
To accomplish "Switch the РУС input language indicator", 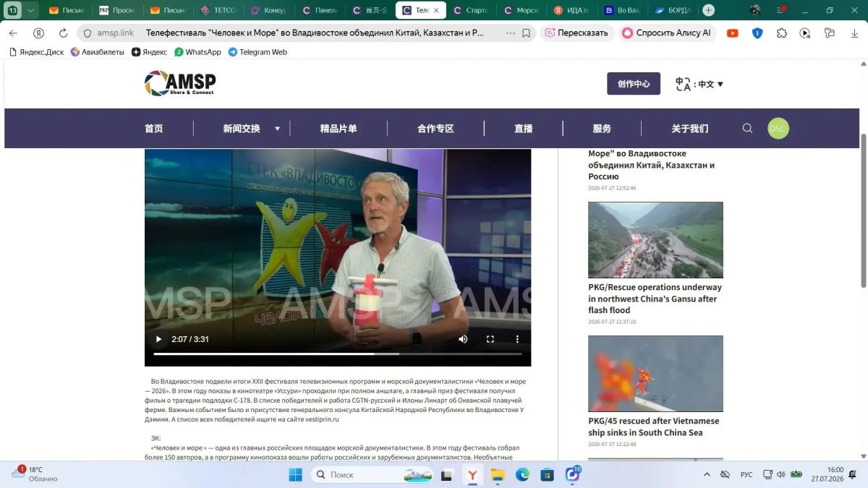I will 746,474.
